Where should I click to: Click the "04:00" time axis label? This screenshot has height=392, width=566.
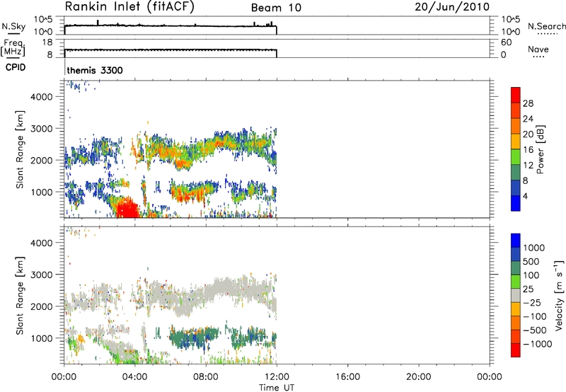[x=134, y=377]
